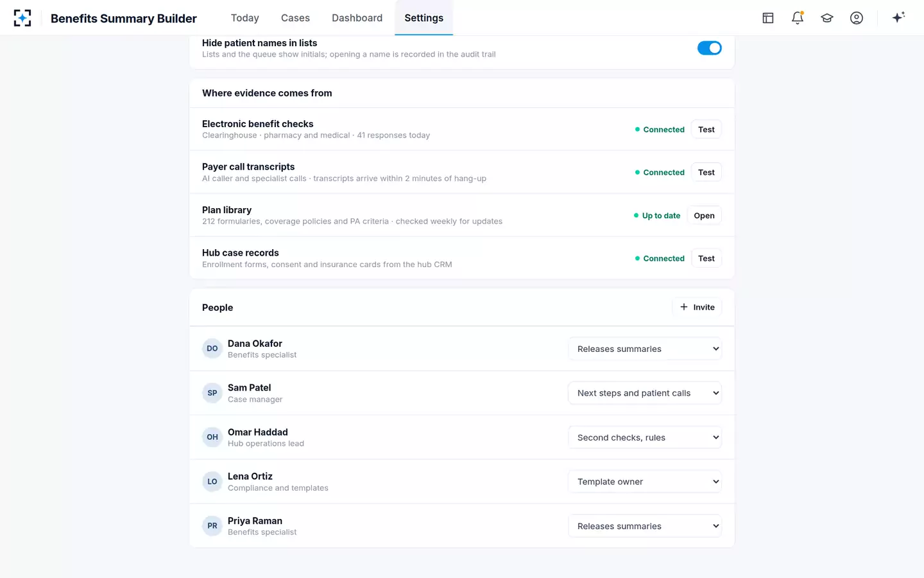Click the Plan library title
Image resolution: width=924 pixels, height=578 pixels.
[x=227, y=210]
